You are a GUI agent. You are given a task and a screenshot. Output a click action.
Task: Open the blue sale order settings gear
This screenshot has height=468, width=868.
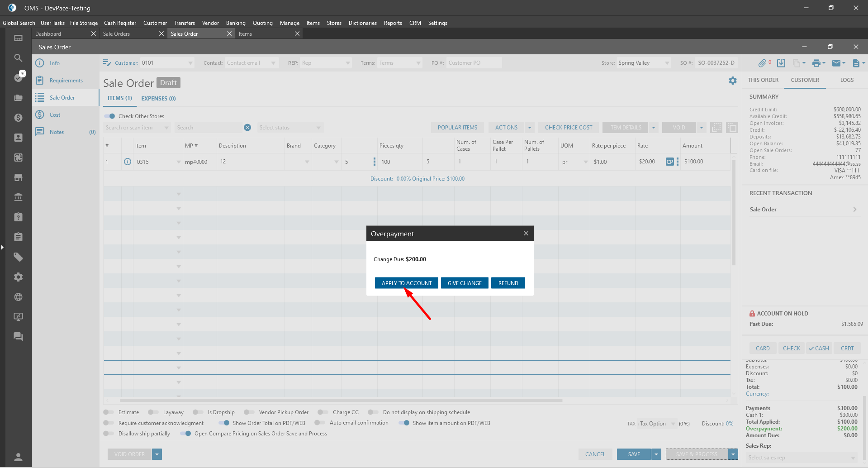733,81
